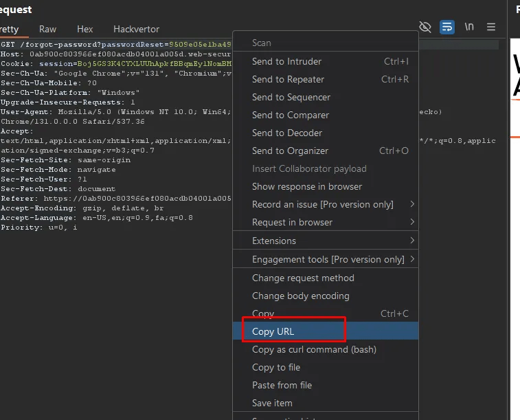Expand Engagement tools submenu arrow
Image resolution: width=520 pixels, height=420 pixels.
(x=412, y=259)
